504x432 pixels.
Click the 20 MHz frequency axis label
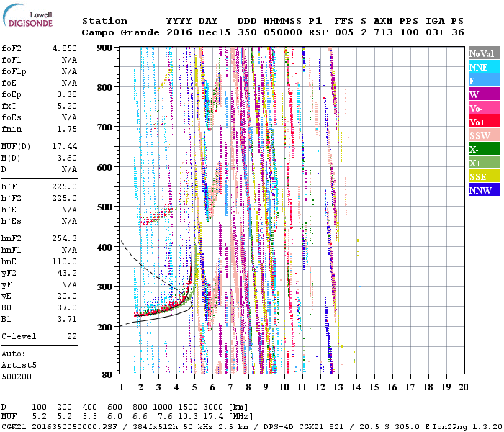(x=463, y=387)
